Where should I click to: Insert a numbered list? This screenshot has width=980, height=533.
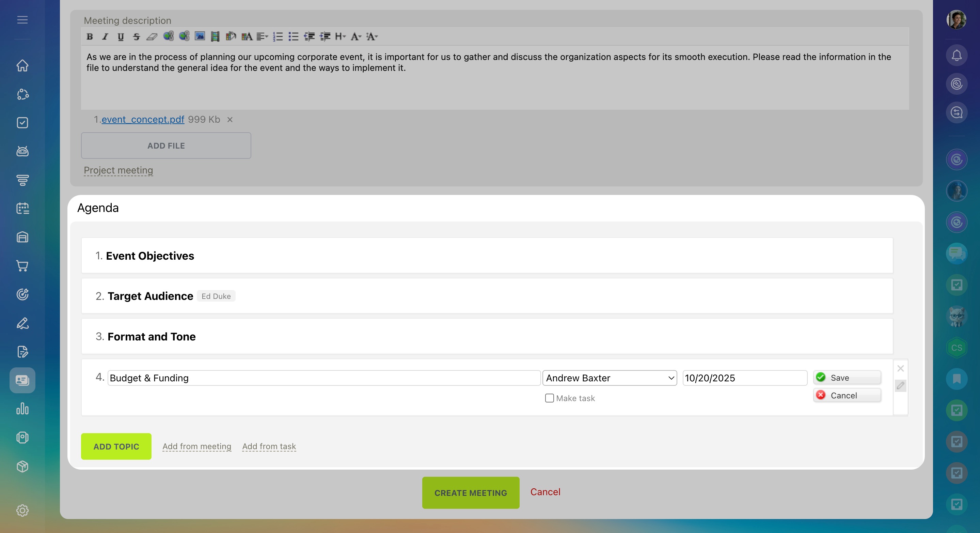278,36
